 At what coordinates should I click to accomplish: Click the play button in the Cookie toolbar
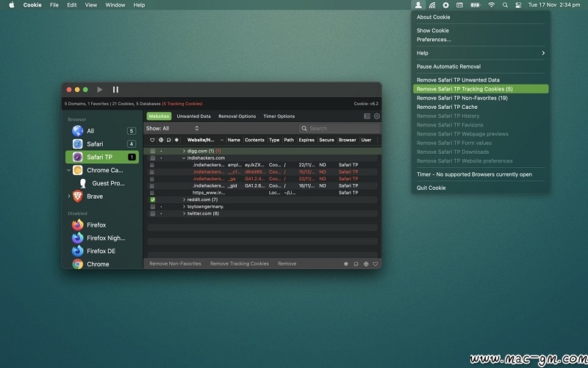(x=99, y=89)
